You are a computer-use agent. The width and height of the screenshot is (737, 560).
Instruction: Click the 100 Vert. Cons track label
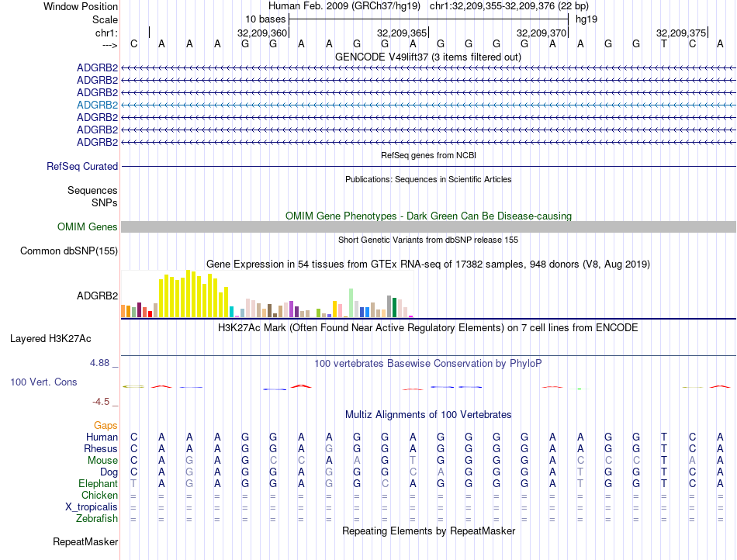[x=43, y=382]
